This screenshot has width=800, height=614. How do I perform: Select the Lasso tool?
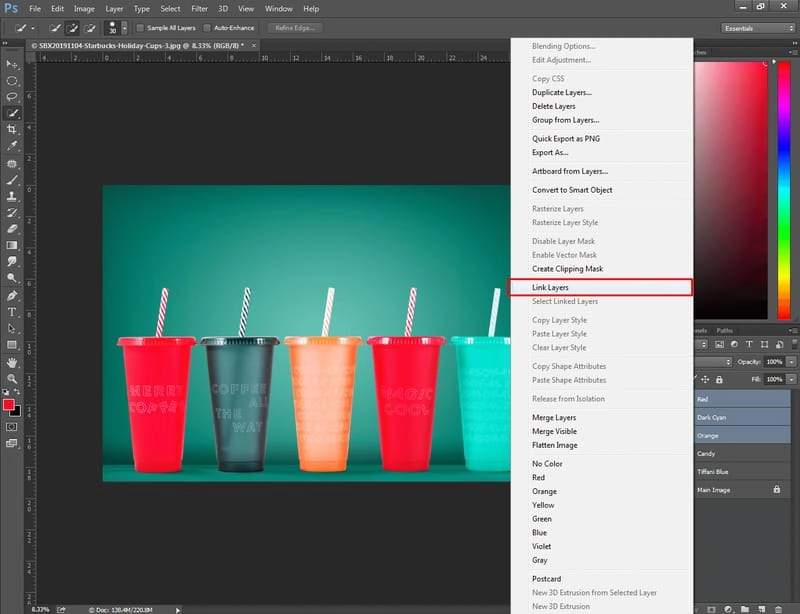(11, 97)
